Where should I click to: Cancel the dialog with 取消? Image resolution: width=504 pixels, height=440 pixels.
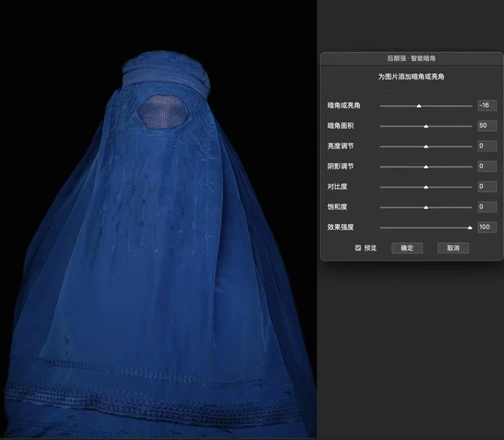coord(454,248)
